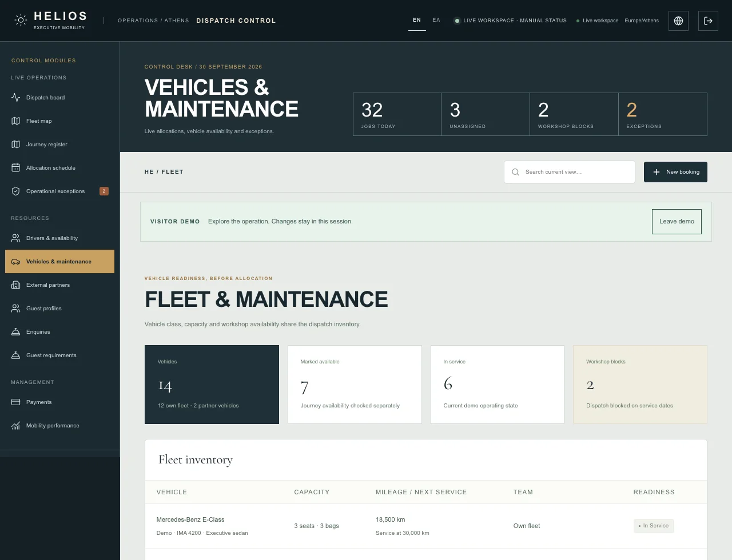Switch language to EN

coord(417,21)
